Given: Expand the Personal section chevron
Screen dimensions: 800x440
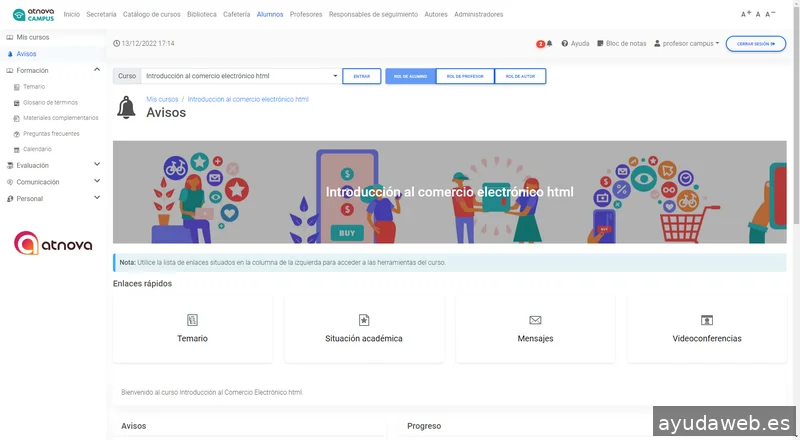Looking at the screenshot, I should (x=97, y=198).
